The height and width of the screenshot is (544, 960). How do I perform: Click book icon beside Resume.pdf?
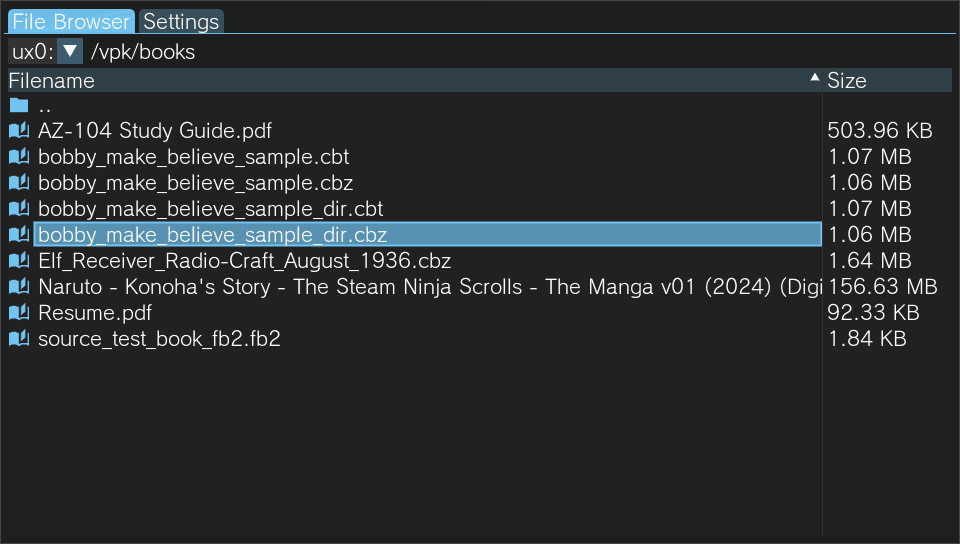pyautogui.click(x=19, y=313)
